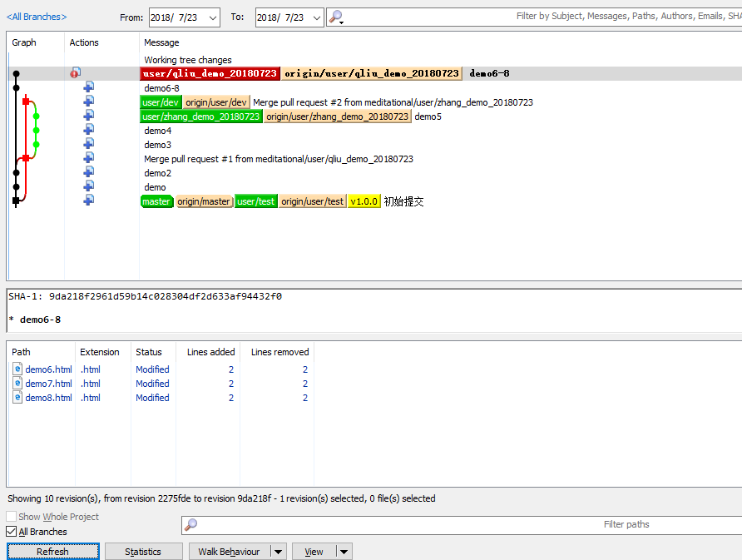Click the action icon on the initial commit row
The image size is (742, 560).
(88, 201)
